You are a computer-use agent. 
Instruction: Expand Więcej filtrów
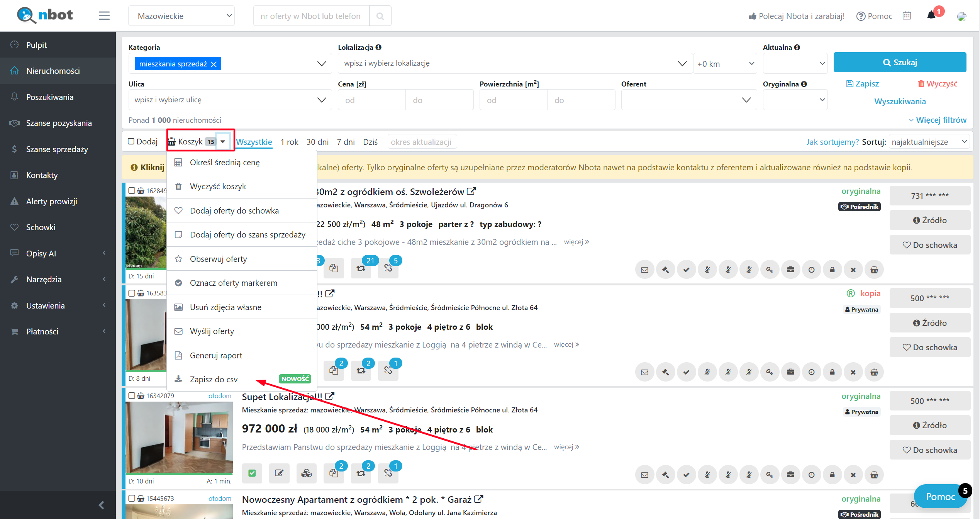point(937,120)
